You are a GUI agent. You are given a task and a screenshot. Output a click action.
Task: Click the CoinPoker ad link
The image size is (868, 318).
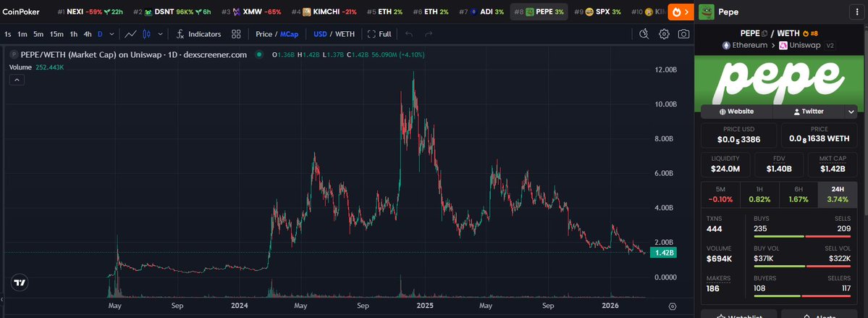[x=21, y=12]
